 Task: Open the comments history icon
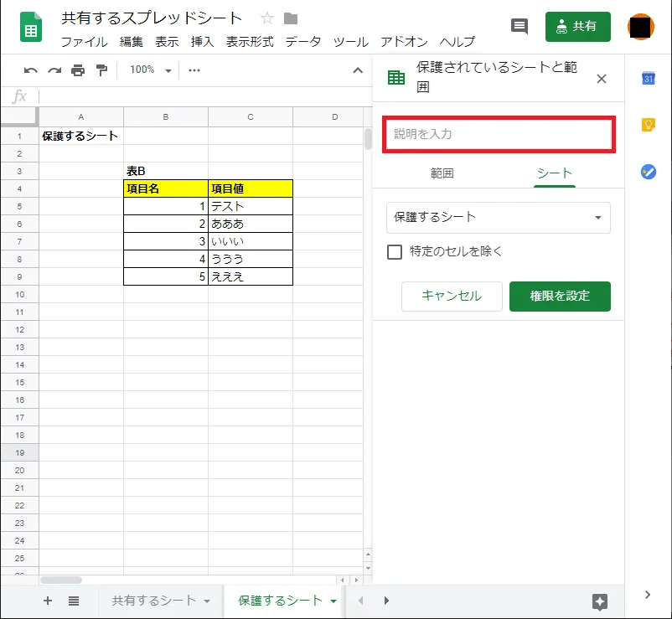click(x=520, y=27)
